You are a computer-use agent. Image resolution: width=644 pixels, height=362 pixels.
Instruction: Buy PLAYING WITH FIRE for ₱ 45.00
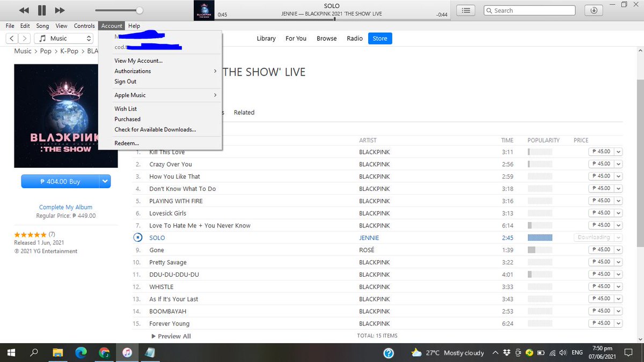601,201
